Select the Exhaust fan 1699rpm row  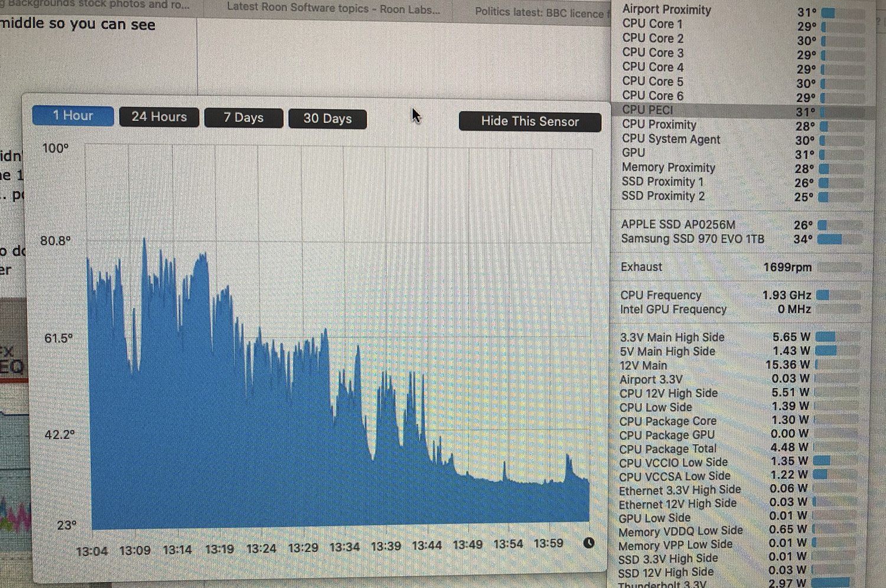(x=742, y=267)
